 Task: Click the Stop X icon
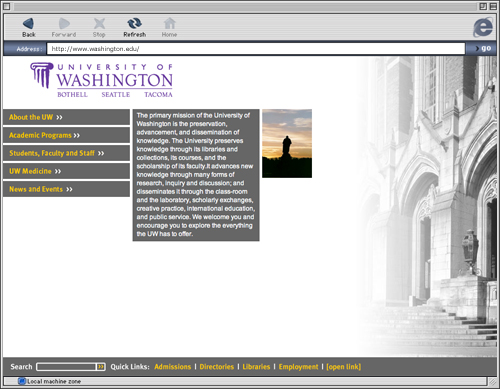coord(99,24)
